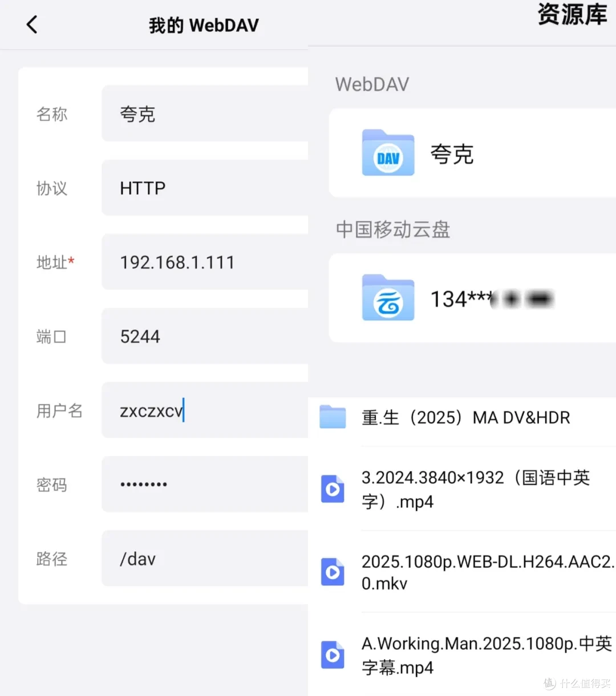
Task: Tap the 路径 label
Action: (52, 559)
